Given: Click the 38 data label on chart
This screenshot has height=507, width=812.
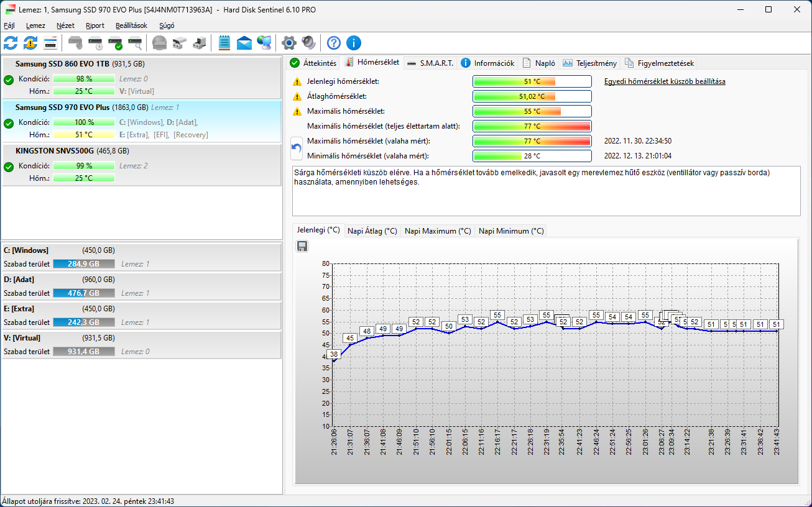Looking at the screenshot, I should coord(334,355).
